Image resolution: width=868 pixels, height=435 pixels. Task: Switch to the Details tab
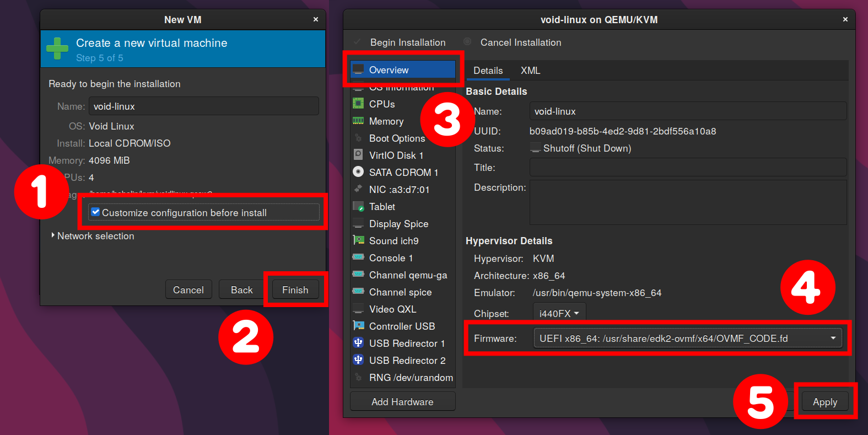coord(488,71)
